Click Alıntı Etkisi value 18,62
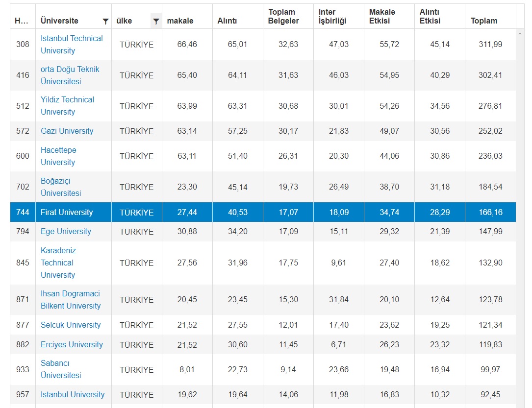This screenshot has height=408, width=532. tap(440, 263)
